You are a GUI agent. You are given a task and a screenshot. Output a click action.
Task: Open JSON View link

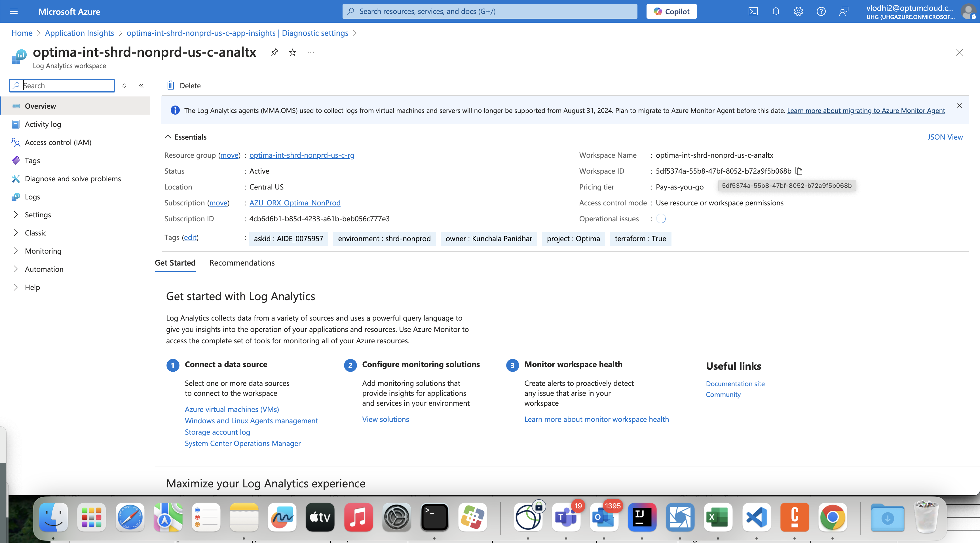click(945, 137)
